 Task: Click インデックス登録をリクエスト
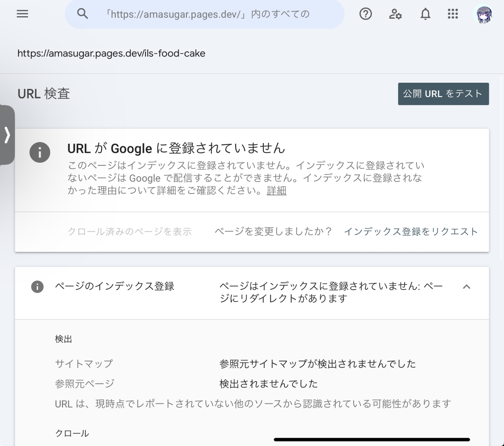coord(411,231)
